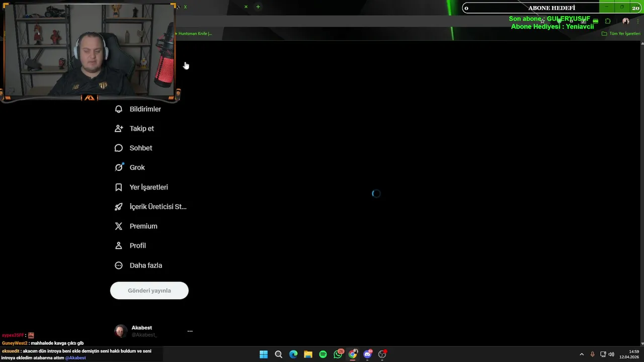Open the network tray icon
This screenshot has height=362, width=644.
[603, 354]
